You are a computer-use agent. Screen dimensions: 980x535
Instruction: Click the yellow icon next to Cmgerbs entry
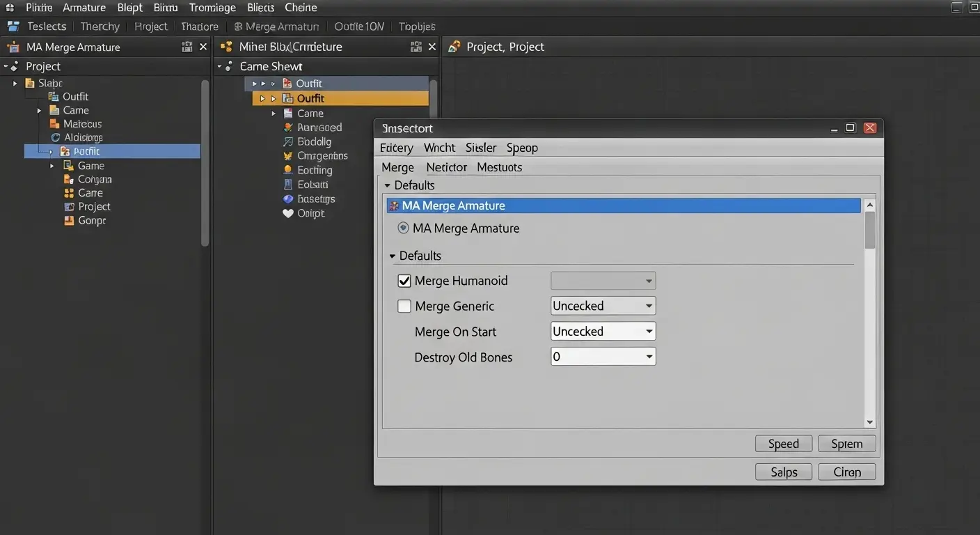tap(288, 156)
